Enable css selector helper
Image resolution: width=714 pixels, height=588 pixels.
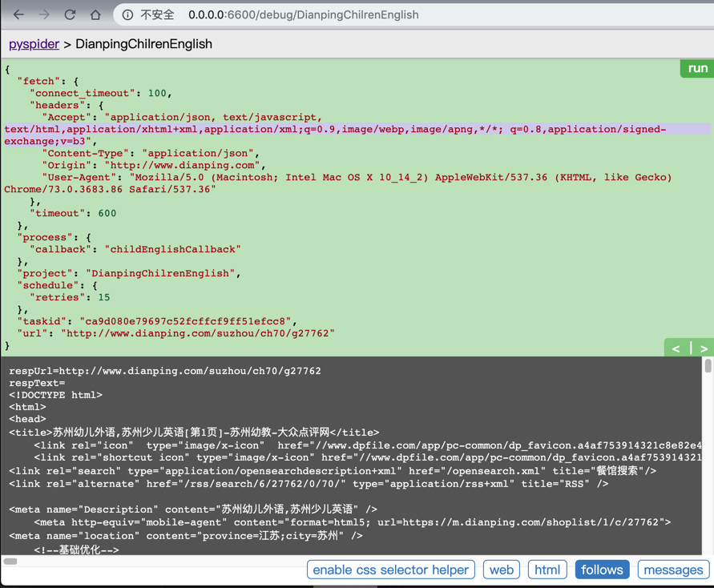pyautogui.click(x=391, y=570)
